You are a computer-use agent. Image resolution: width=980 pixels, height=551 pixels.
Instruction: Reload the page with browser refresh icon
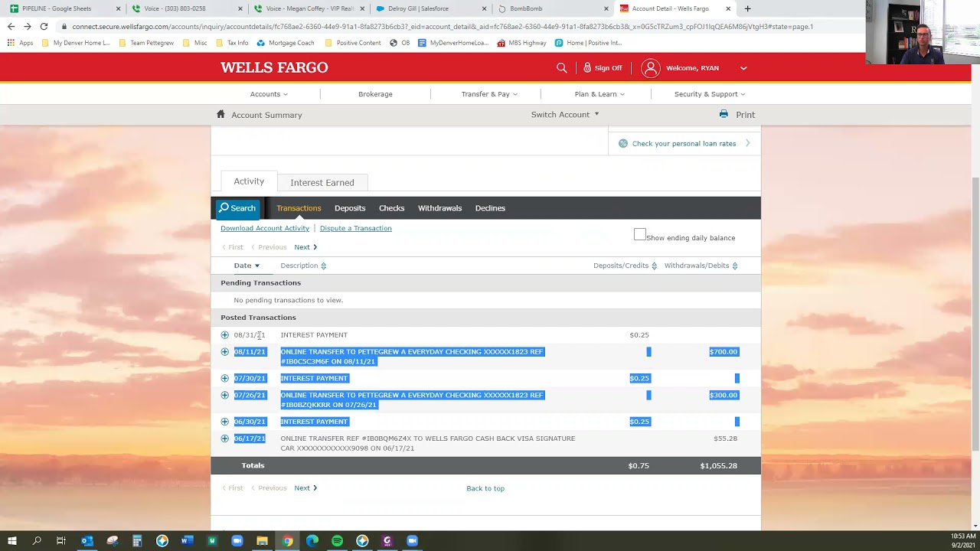(x=44, y=26)
